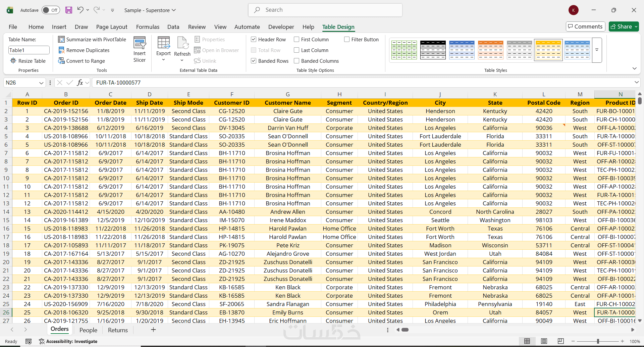Click the Save icon in title bar
644x347 pixels.
69,10
